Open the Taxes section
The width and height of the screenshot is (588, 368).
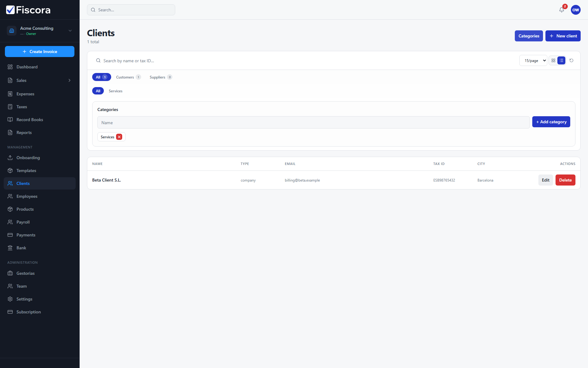coord(40,107)
